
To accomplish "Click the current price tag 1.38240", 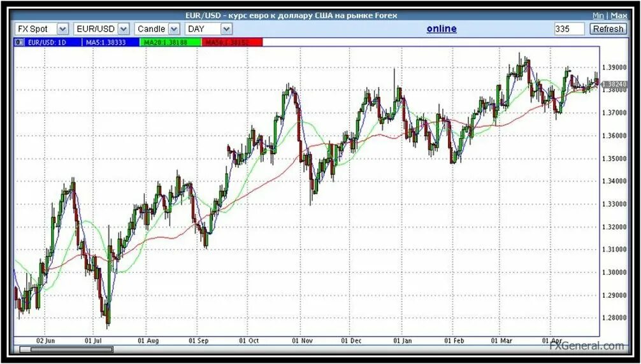I will [x=614, y=83].
